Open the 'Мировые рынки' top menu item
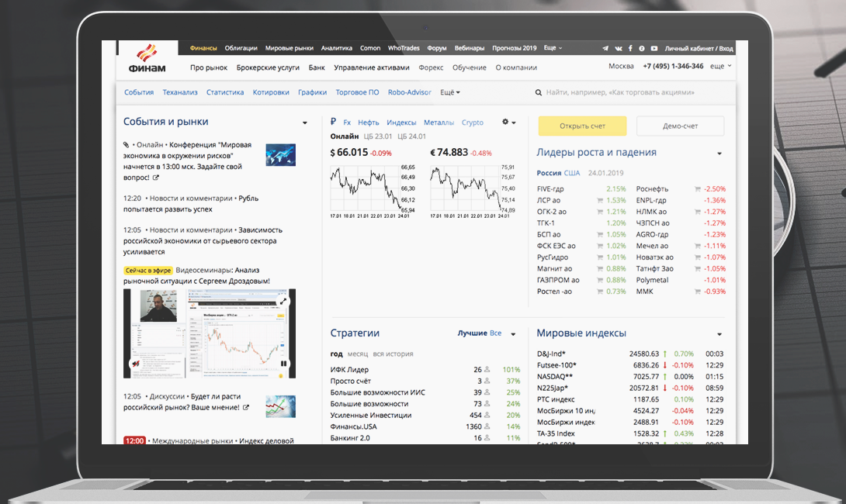This screenshot has width=846, height=504. (290, 48)
